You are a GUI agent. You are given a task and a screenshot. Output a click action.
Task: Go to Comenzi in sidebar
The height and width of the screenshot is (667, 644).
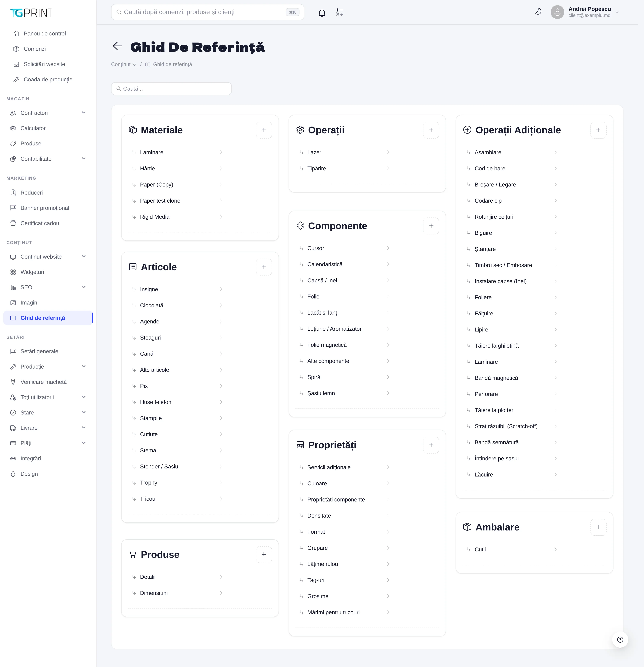point(48,49)
